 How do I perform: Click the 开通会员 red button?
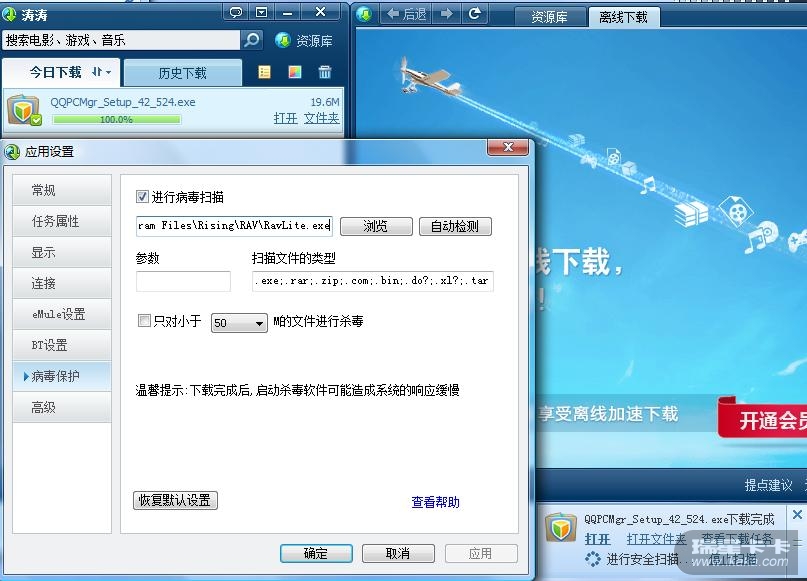point(763,418)
